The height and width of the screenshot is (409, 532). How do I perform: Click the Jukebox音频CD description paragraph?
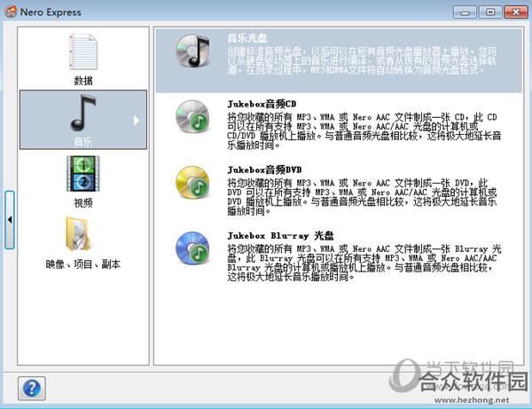364,131
